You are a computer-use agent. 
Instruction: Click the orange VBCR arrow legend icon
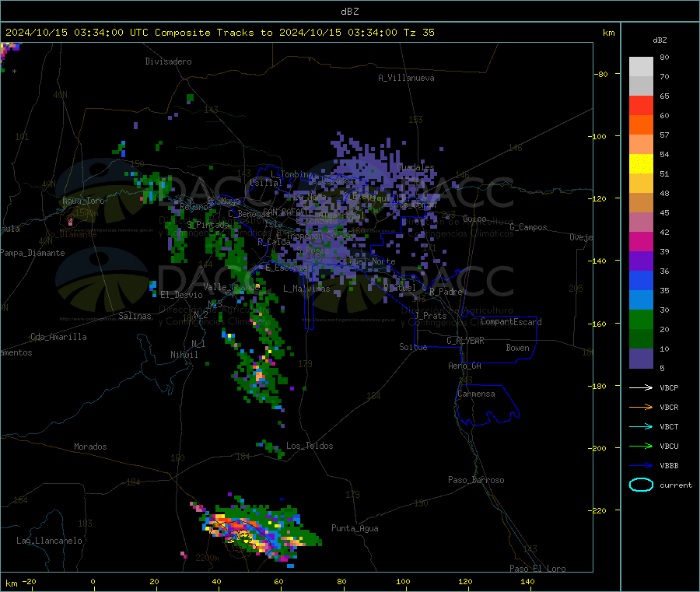(641, 407)
